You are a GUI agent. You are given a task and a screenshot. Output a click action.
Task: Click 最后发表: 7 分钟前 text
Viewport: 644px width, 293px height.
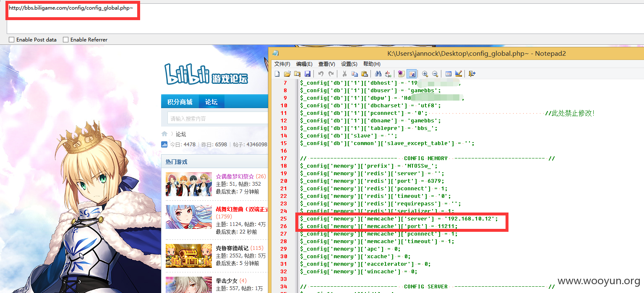point(237,192)
